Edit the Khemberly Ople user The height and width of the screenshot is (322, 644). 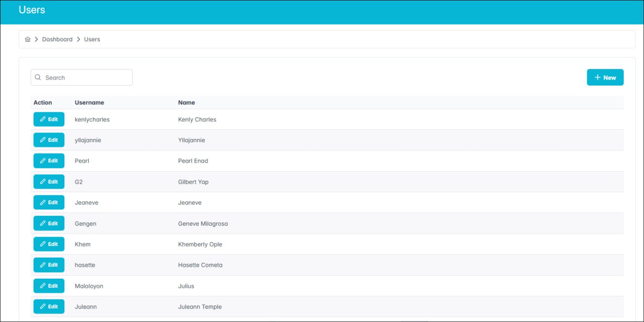[49, 244]
